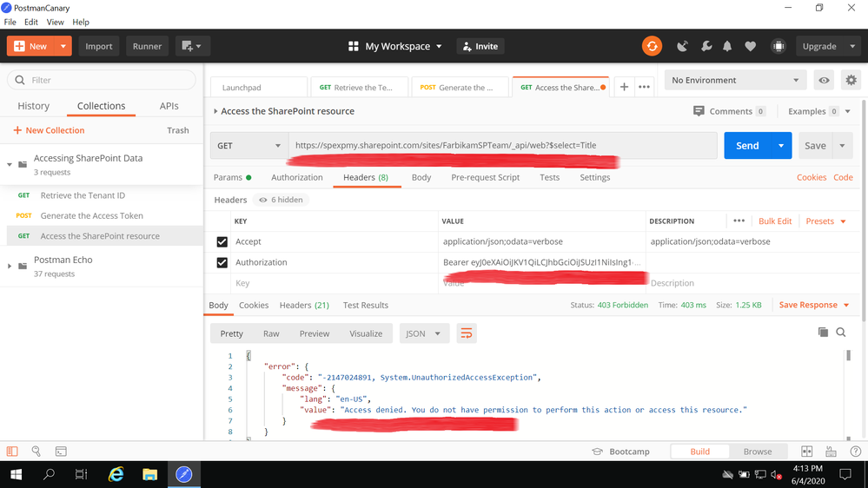Switch to Browse mode
The image size is (868, 488).
(758, 452)
